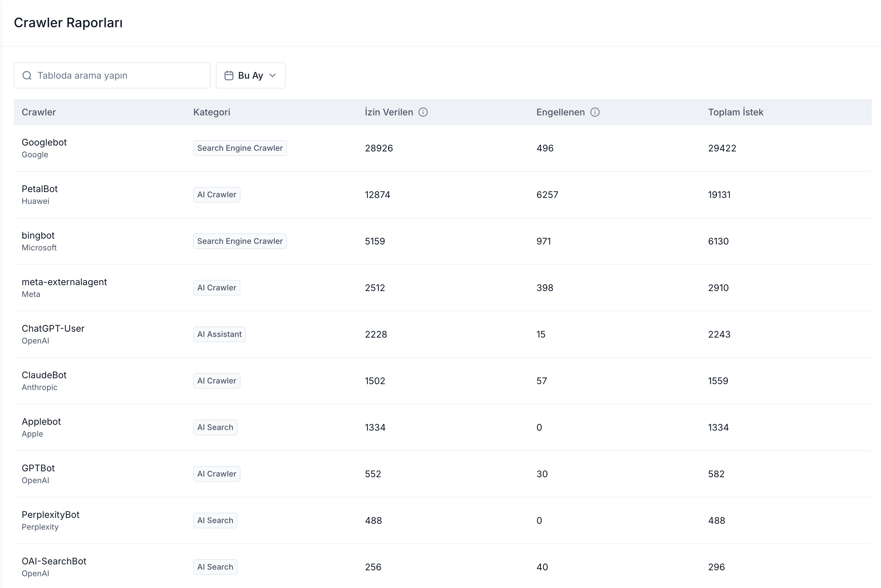Viewport: 881px width, 588px height.
Task: Click the info icon beside İzin Verilen
Action: tap(423, 112)
